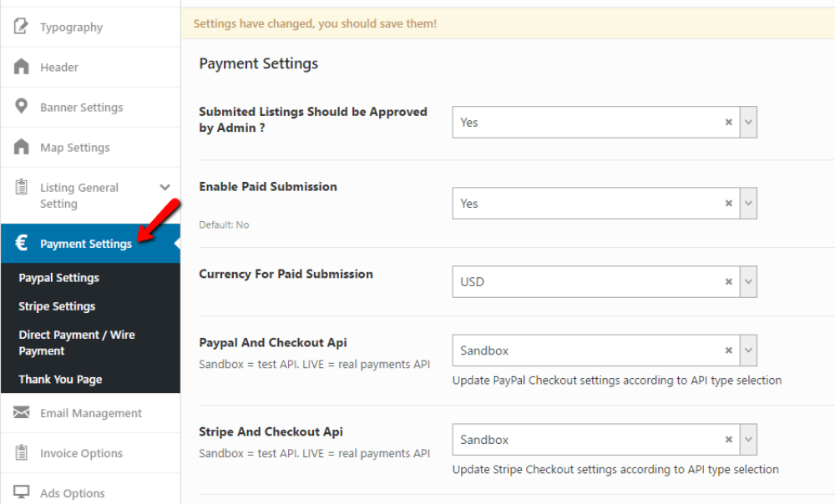Open Direct Payment / Wire Payment settings
Image resolution: width=835 pixels, height=504 pixels.
[76, 342]
